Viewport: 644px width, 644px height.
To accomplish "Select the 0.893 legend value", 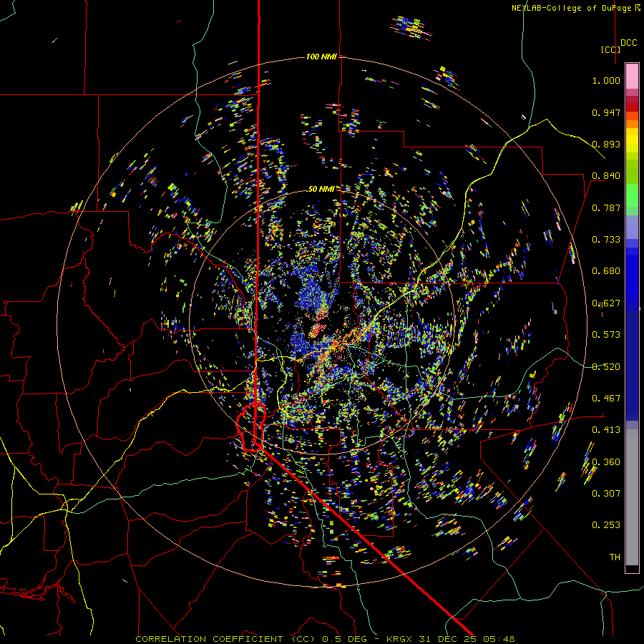I will coord(606,144).
